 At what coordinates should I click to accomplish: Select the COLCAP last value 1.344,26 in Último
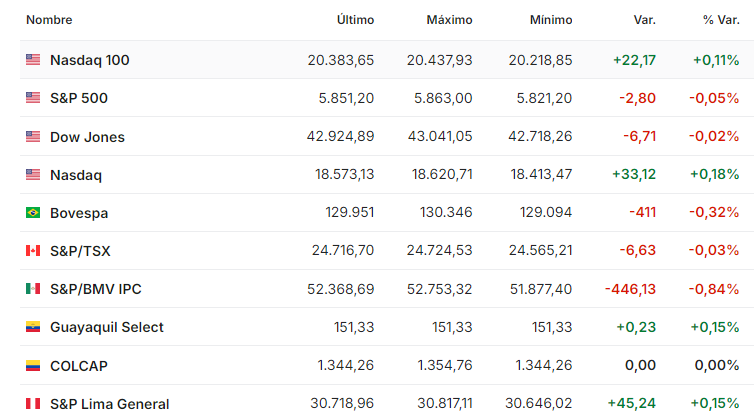[x=346, y=365]
